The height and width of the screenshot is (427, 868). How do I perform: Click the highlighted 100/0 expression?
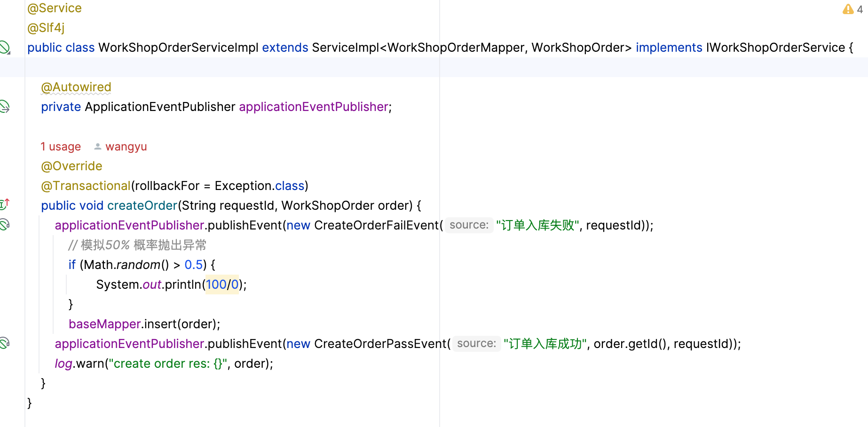[222, 285]
